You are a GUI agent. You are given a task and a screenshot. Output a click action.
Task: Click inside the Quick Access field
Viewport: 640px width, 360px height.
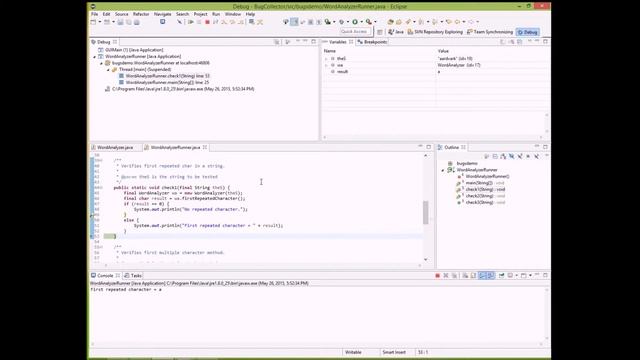pyautogui.click(x=355, y=31)
